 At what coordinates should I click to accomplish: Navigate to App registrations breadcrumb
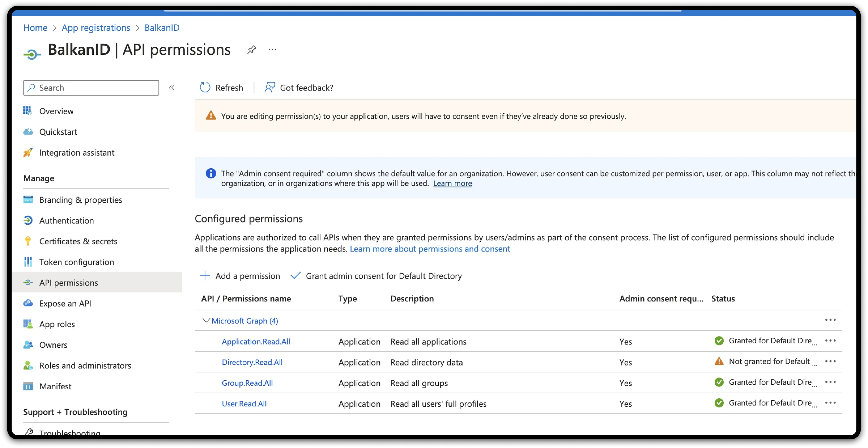coord(96,28)
